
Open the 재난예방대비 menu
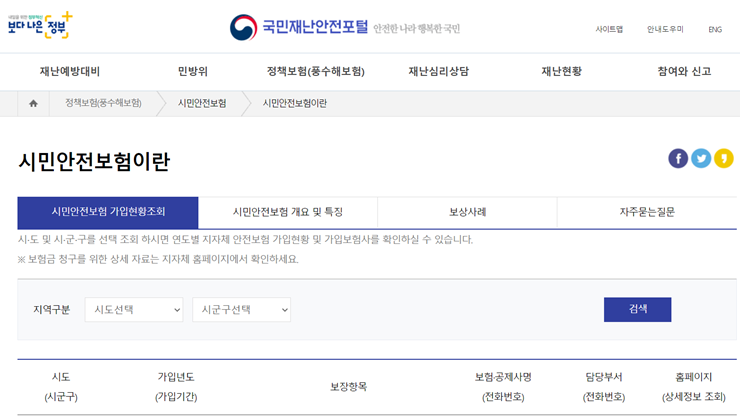click(x=70, y=72)
